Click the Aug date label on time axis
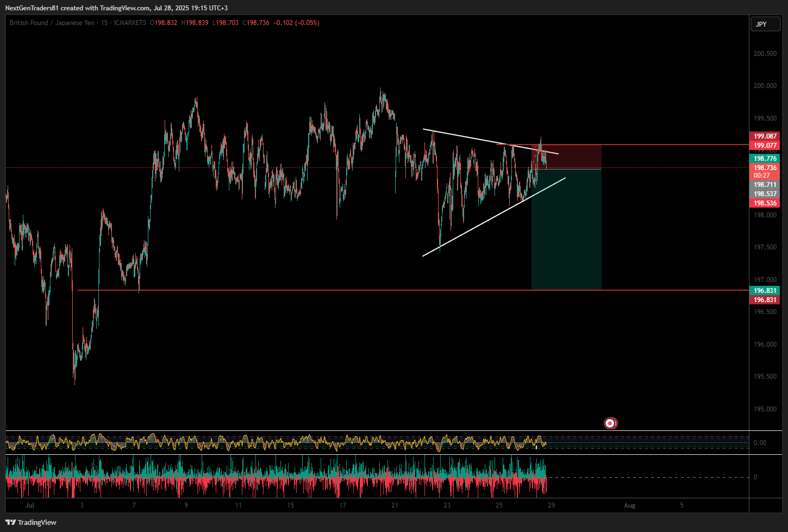 [x=629, y=505]
